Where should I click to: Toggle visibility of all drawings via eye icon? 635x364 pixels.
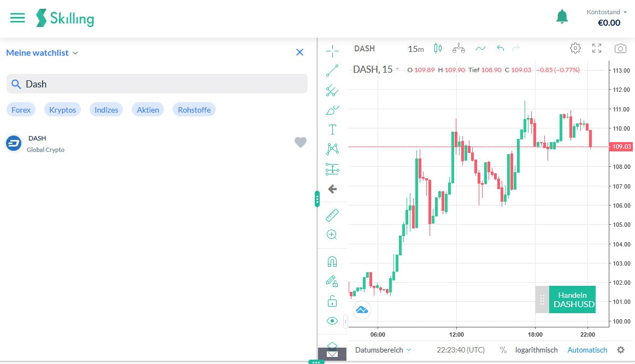332,321
